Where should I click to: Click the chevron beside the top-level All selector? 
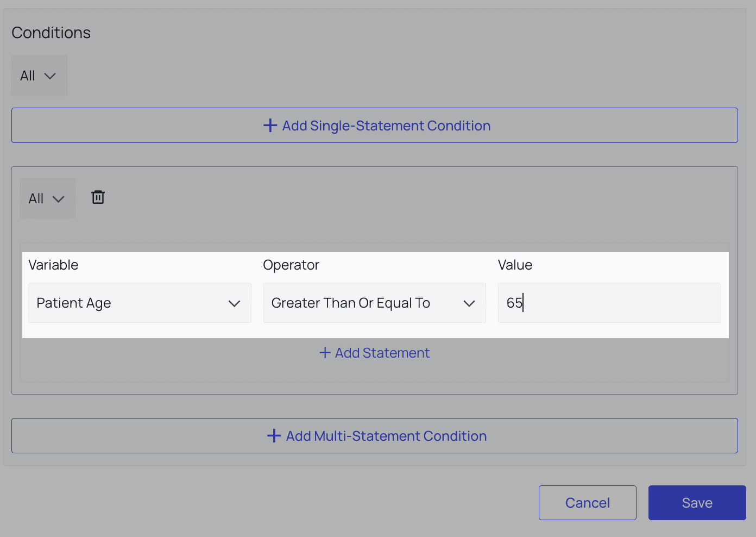coord(50,76)
